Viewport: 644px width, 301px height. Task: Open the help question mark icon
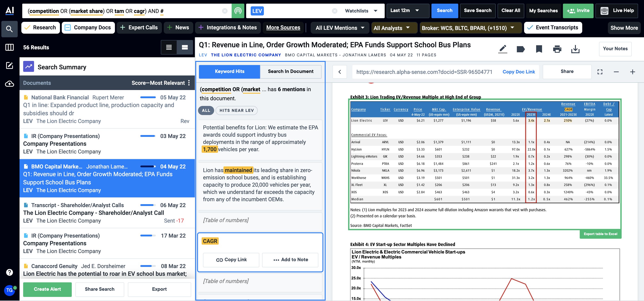point(10,272)
